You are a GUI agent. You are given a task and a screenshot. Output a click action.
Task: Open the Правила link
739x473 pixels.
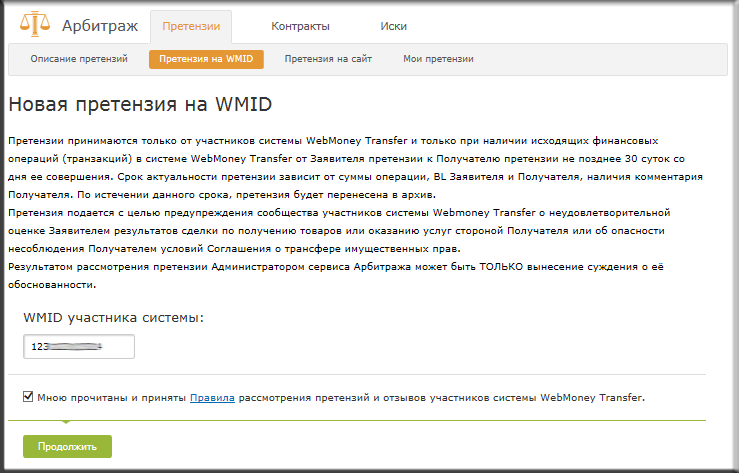(212, 398)
